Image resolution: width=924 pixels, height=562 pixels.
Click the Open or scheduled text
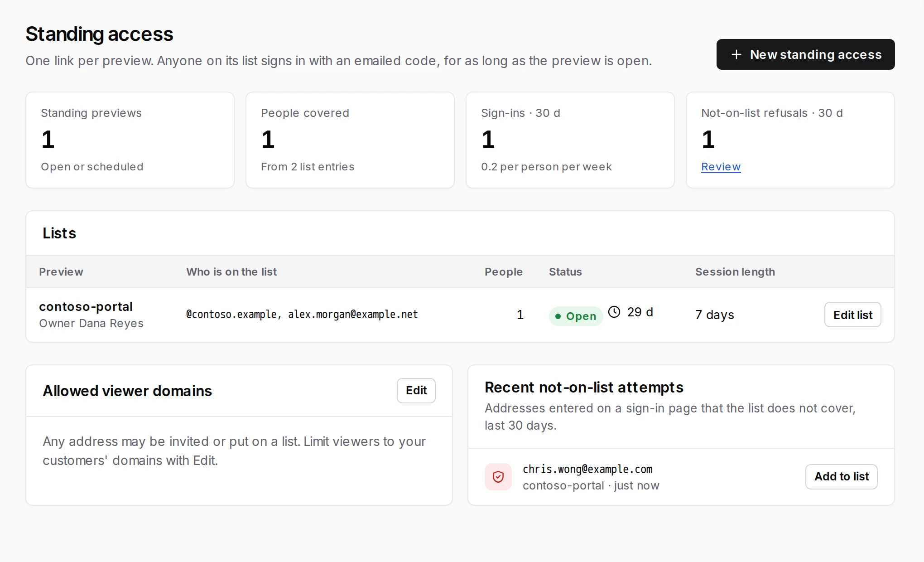coord(92,167)
